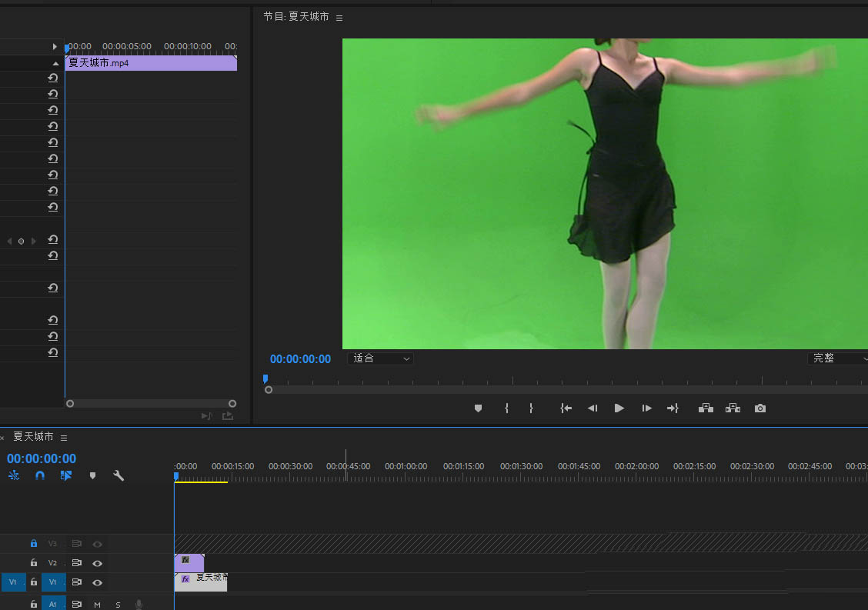Step forward one frame
The height and width of the screenshot is (610, 868).
[646, 408]
